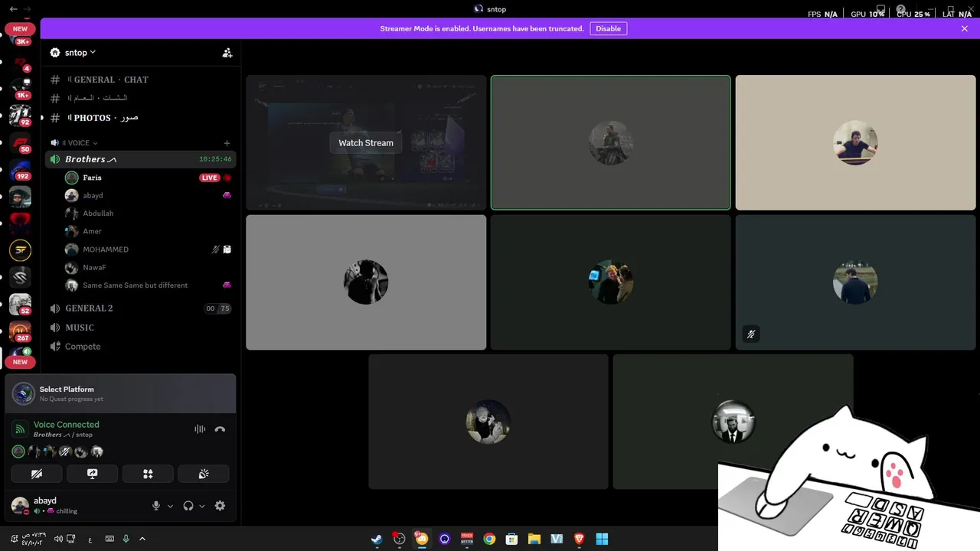Open OBS Studio from taskbar
The height and width of the screenshot is (551, 980).
coord(399,540)
